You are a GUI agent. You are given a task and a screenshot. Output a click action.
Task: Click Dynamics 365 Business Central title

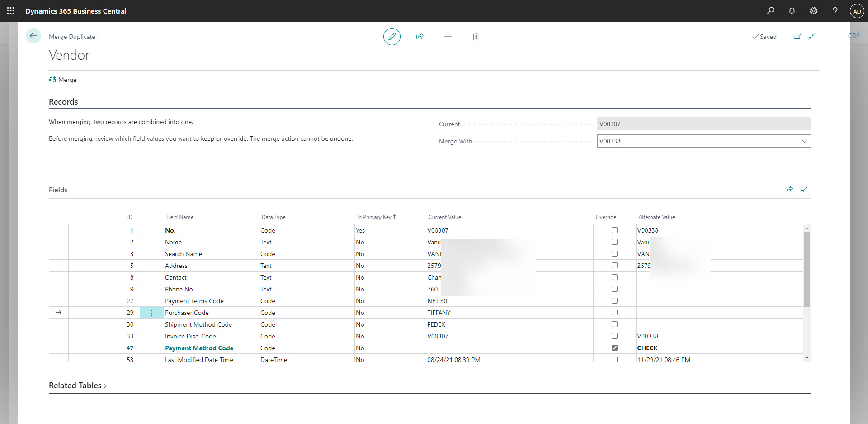(76, 11)
